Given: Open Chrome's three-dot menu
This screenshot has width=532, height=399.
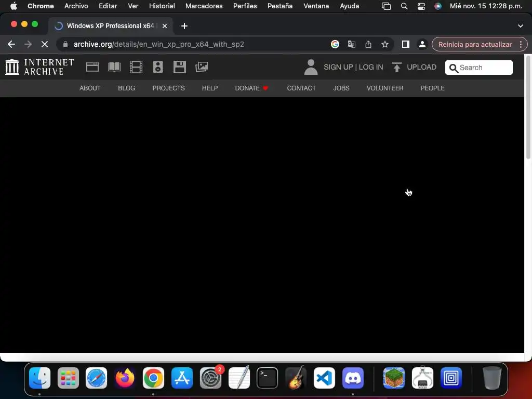Looking at the screenshot, I should pyautogui.click(x=521, y=44).
